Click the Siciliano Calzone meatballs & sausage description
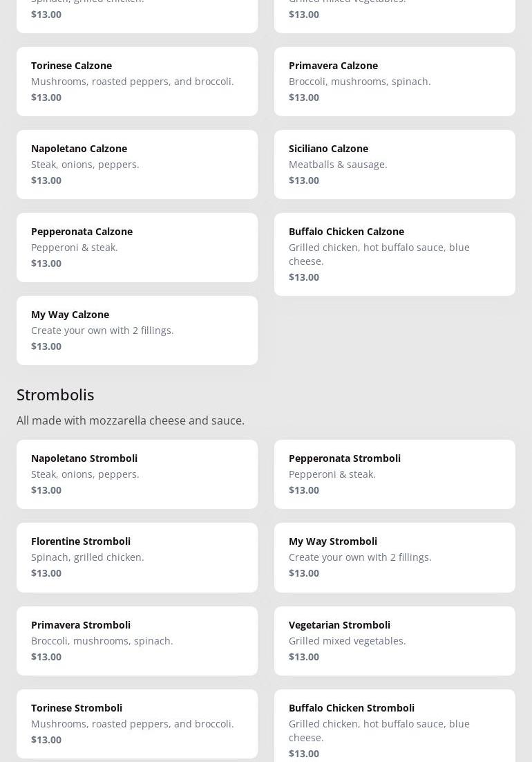This screenshot has height=762, width=532. coord(338,165)
